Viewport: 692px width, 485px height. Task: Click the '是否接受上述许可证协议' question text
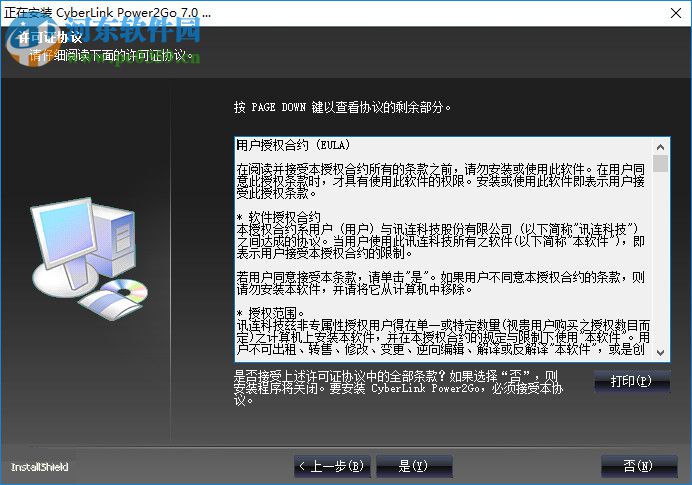[398, 388]
